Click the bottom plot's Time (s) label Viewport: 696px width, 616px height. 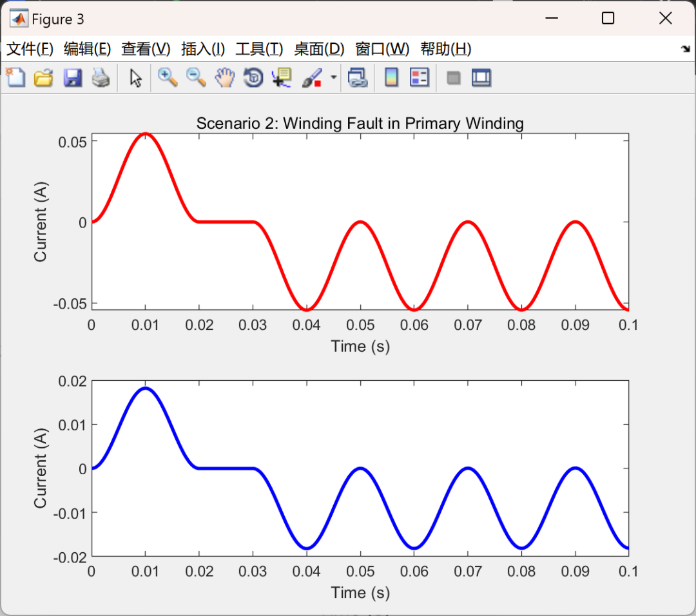(360, 593)
